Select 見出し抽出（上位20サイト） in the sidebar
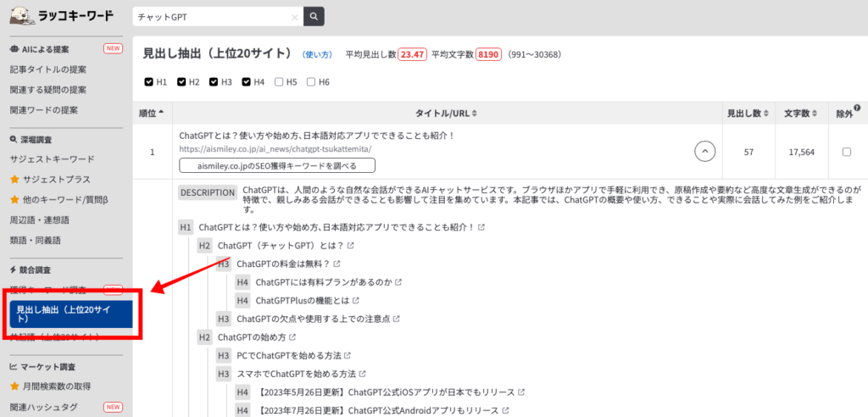The height and width of the screenshot is (417, 868). pos(71,314)
